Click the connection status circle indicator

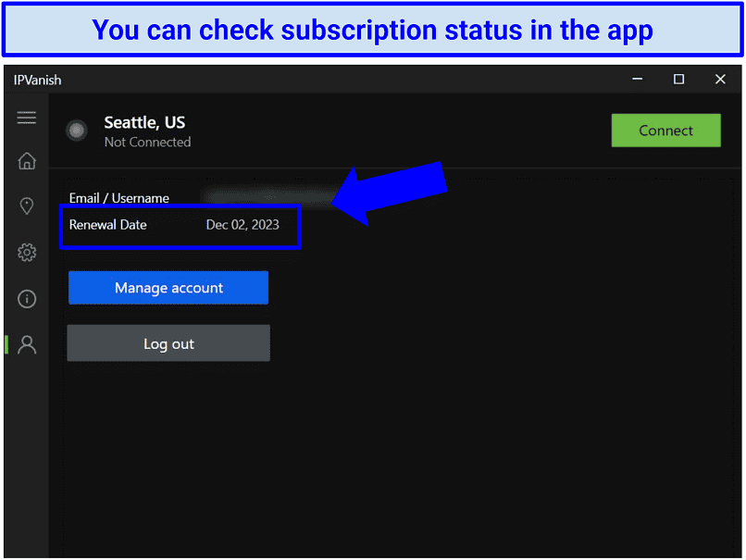tap(77, 130)
